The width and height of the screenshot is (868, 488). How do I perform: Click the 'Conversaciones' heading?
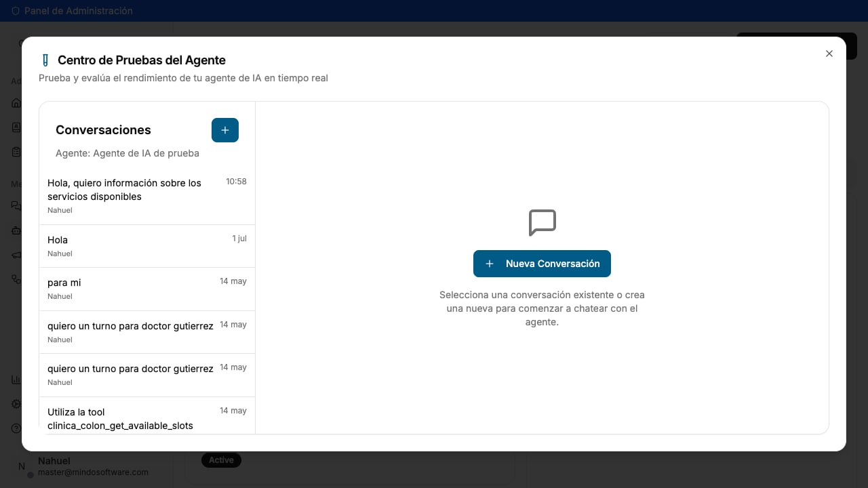pyautogui.click(x=103, y=130)
